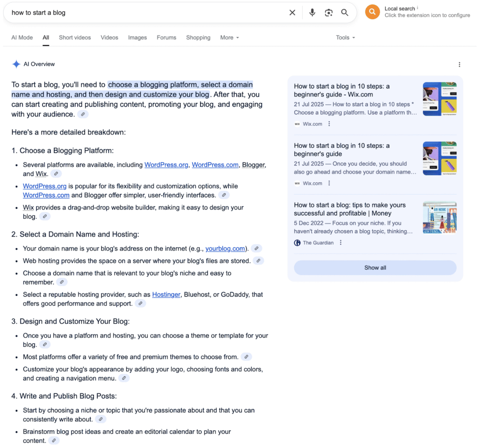Open 'How to start a blog in 10 steps: a beginner's guide - Wix.com'
Image resolution: width=479 pixels, height=448 pixels.
(341, 90)
